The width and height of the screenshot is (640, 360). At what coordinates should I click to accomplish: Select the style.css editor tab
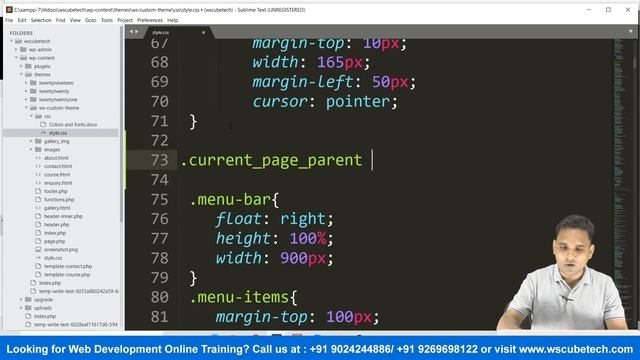(178, 32)
